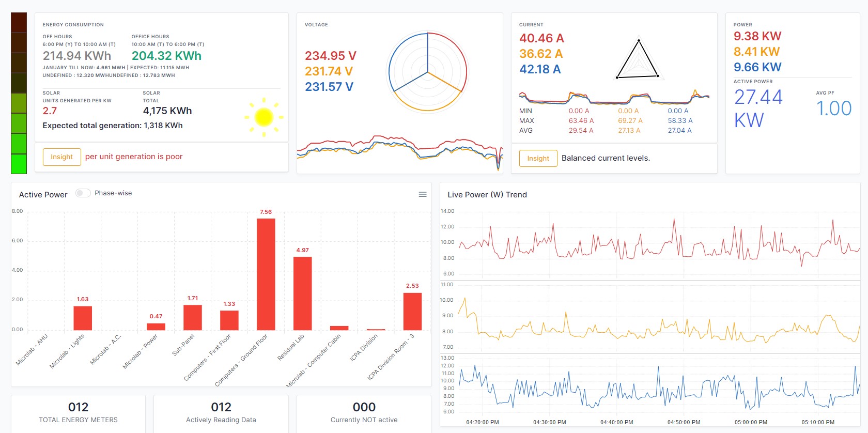Click the 42.18 A current value
868x433 pixels.
[540, 69]
